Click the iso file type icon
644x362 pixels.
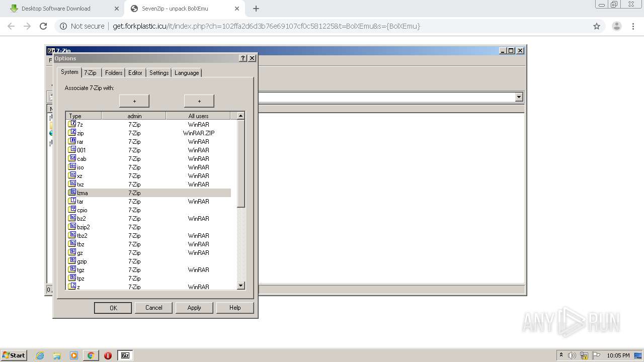click(72, 167)
